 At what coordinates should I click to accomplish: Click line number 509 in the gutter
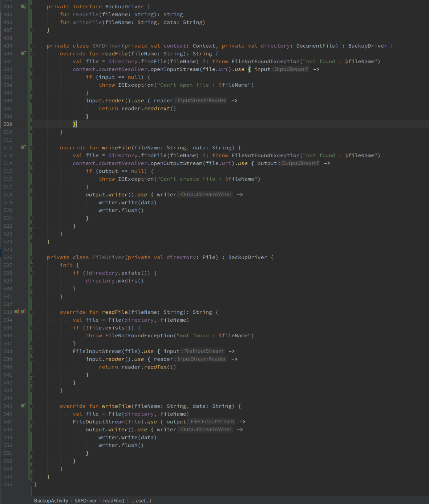pyautogui.click(x=8, y=124)
